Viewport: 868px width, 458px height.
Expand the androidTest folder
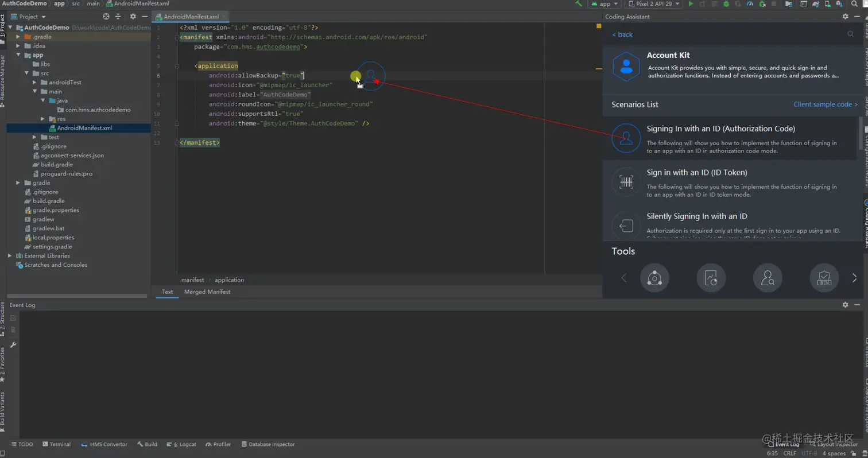35,83
